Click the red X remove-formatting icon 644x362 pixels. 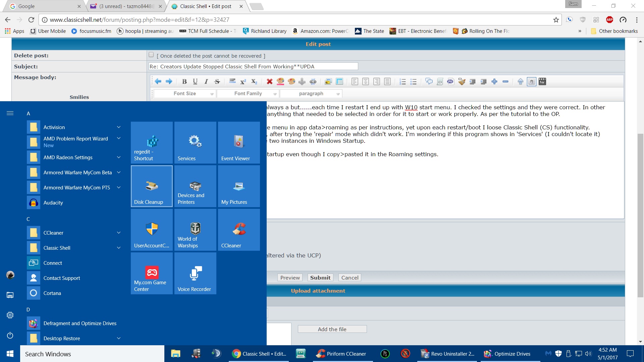coord(269,81)
